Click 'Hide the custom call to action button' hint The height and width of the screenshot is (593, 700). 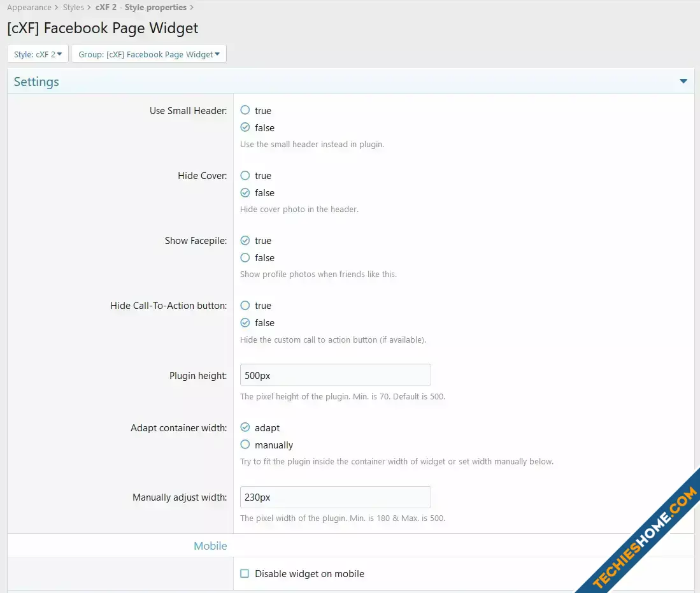pos(333,340)
